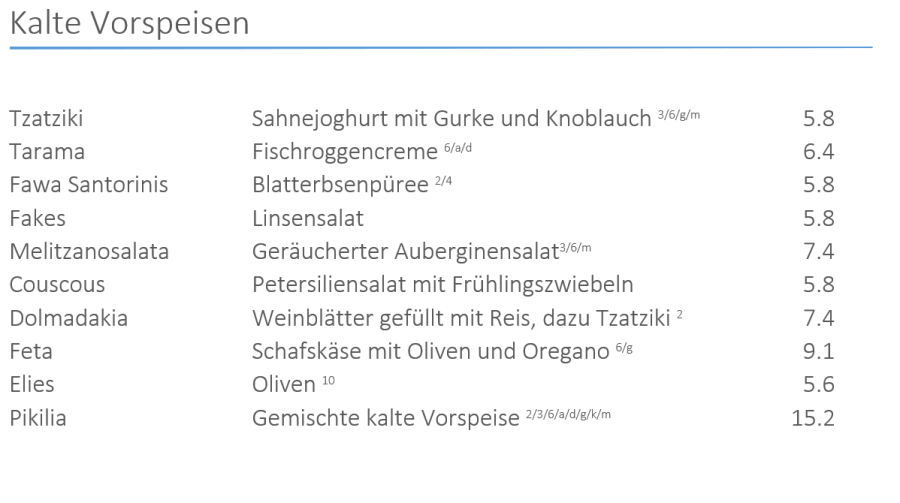
Task: Select the Elies entry name
Action: point(32,384)
